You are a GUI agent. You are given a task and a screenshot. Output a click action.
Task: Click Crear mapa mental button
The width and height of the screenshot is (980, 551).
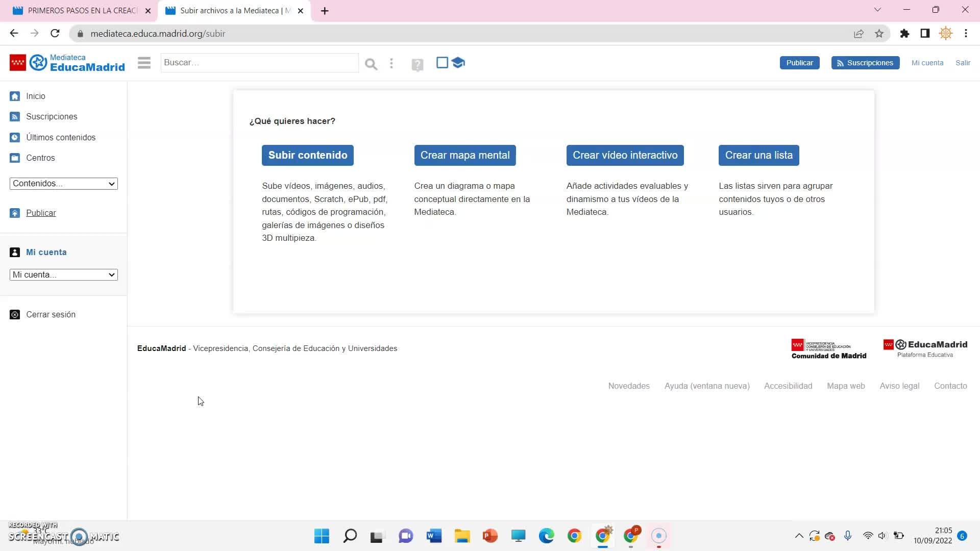(464, 155)
